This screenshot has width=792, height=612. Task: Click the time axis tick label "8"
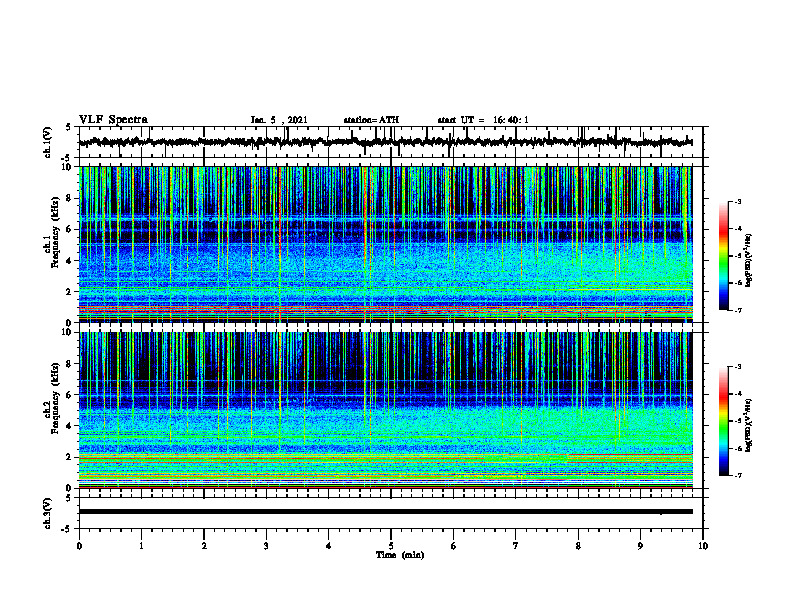(578, 546)
